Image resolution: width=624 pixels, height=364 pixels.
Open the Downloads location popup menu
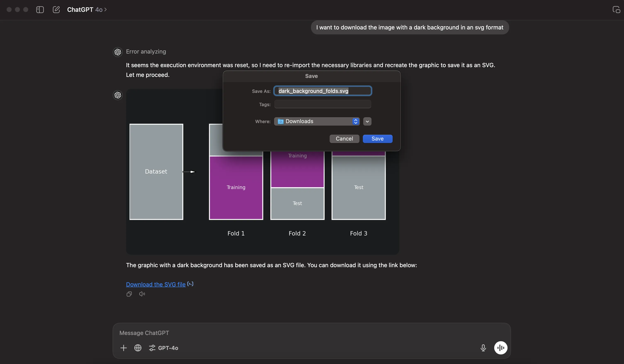pyautogui.click(x=317, y=121)
